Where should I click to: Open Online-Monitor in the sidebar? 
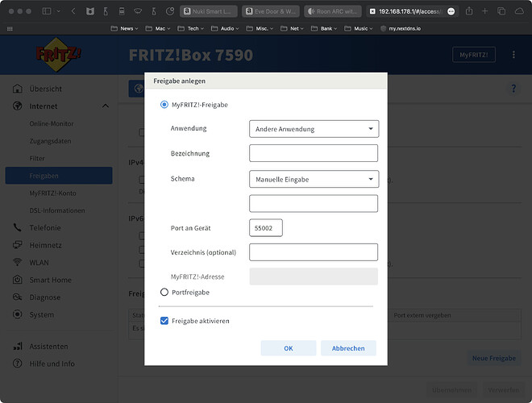pos(52,123)
